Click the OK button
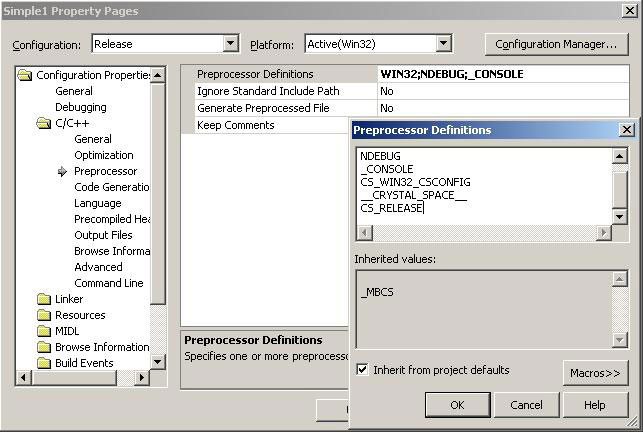 click(x=457, y=405)
